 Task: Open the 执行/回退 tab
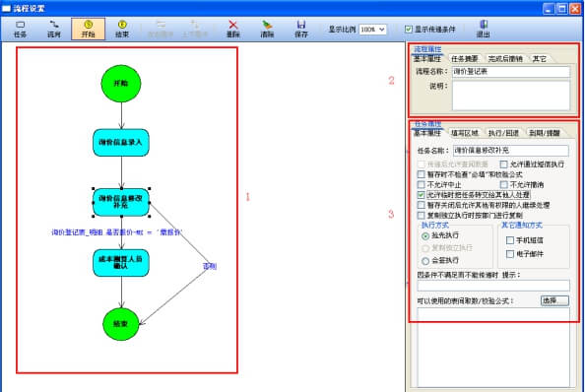[503, 133]
